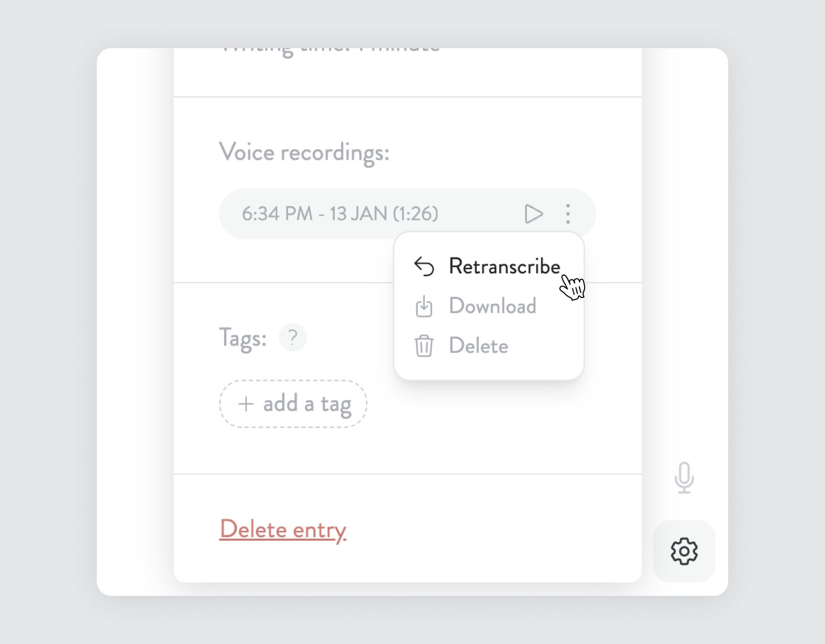The height and width of the screenshot is (644, 825).
Task: Start recording with the microphone icon
Action: coord(684,477)
